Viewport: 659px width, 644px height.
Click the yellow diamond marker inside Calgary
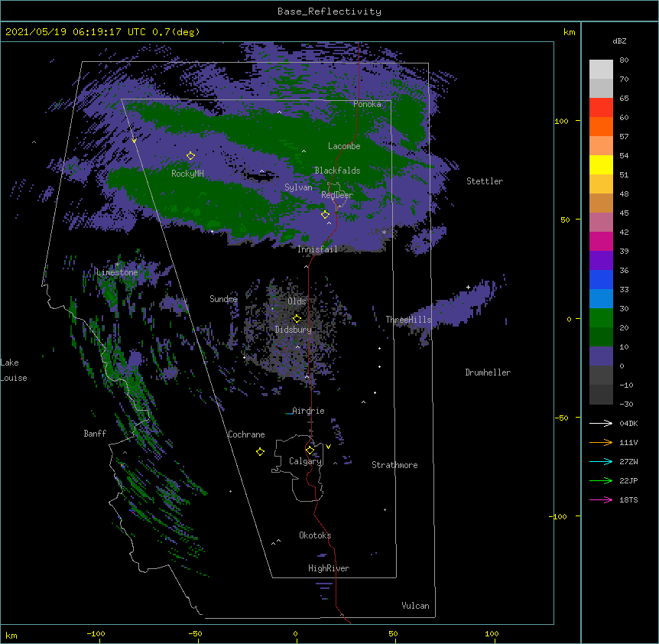click(310, 450)
